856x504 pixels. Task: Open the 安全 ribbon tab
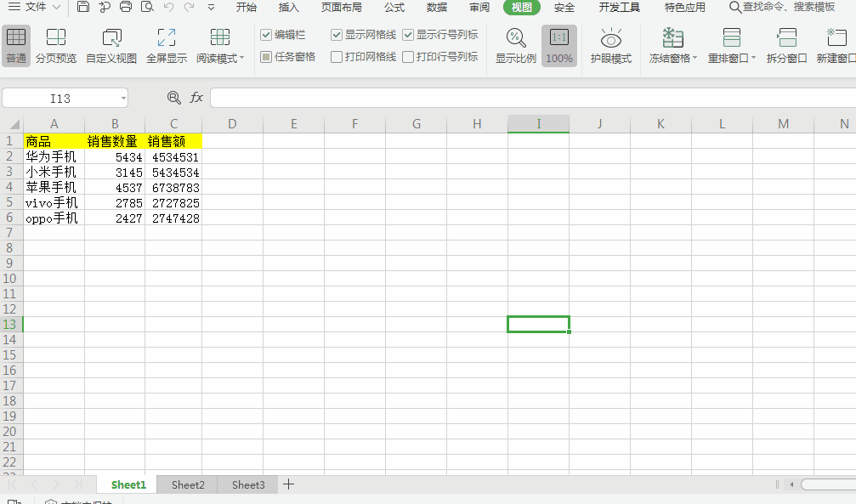coord(564,7)
